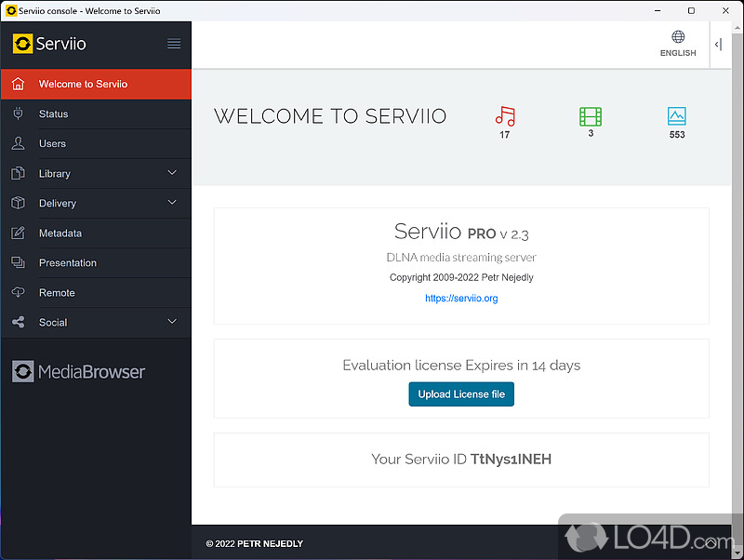The width and height of the screenshot is (744, 560).
Task: Open the MediaBrowser link text
Action: [91, 371]
